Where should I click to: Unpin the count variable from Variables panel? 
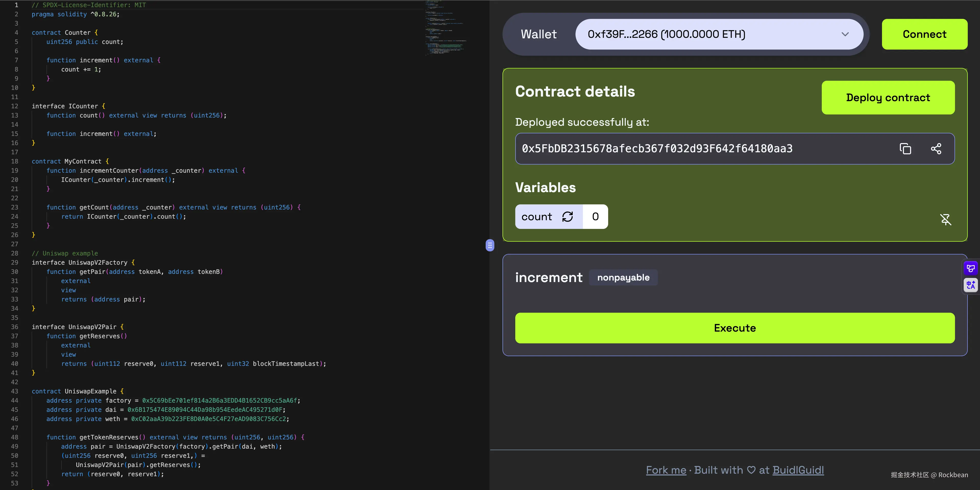[946, 220]
